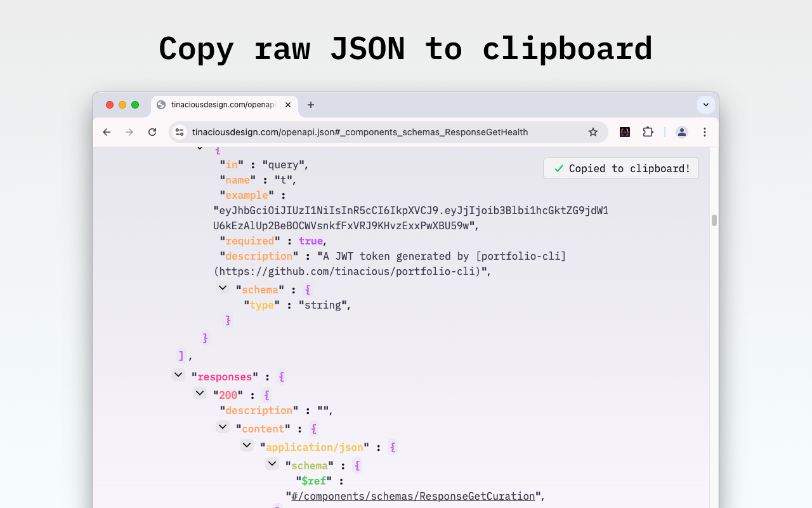Click the page's vertical scrollbar thumb
Image resolution: width=812 pixels, height=508 pixels.
click(x=714, y=220)
